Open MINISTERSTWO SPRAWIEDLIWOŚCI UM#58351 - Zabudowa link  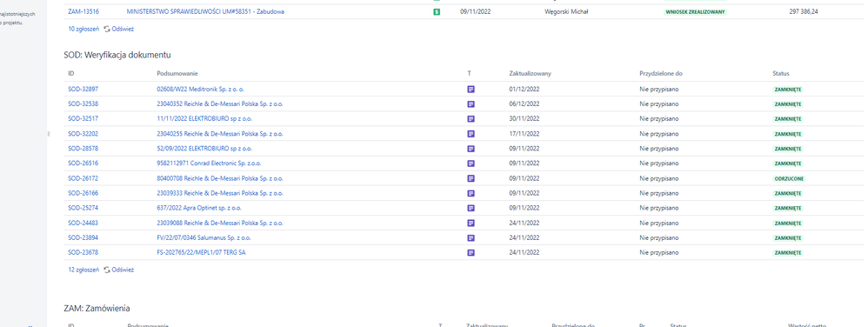(205, 11)
